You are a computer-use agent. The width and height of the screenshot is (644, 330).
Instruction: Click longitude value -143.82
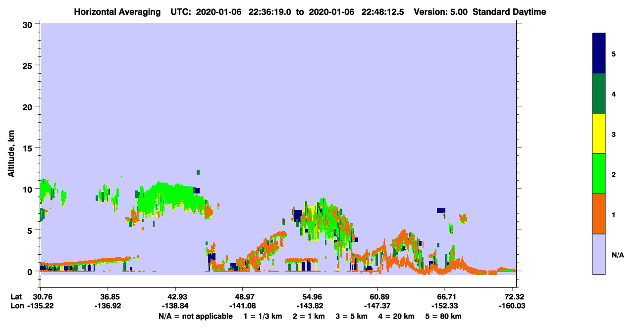tap(310, 306)
